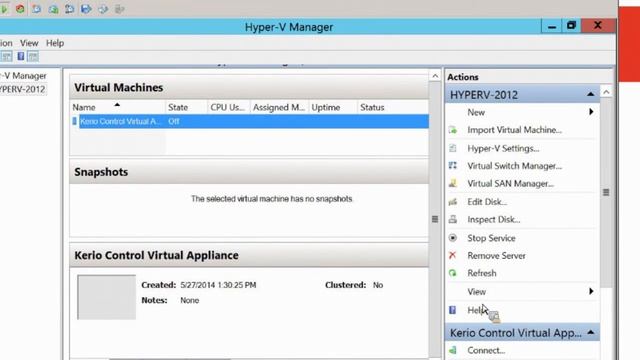Screen dimensions: 640x360
Task: Click the Edit Disk icon
Action: (453, 202)
